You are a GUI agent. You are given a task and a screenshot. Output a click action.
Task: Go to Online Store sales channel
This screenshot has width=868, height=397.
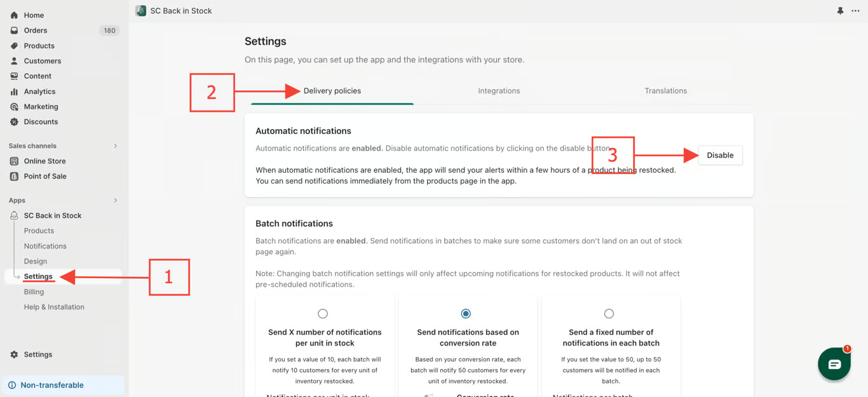(44, 161)
